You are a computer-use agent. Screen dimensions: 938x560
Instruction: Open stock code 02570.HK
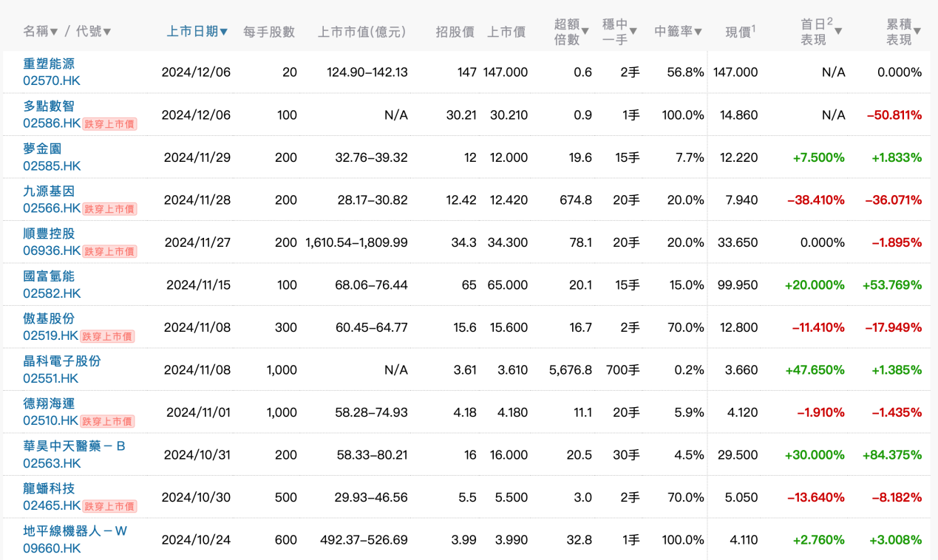[52, 81]
